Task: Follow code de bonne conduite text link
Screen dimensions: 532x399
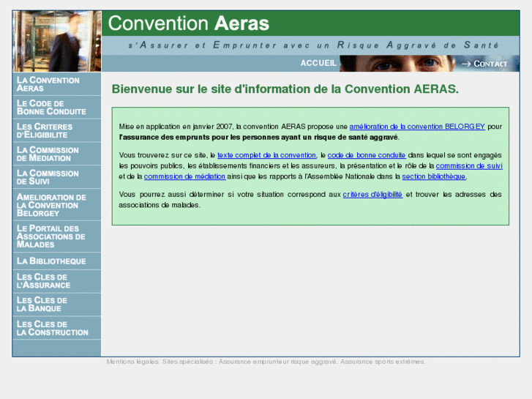Action: point(367,155)
